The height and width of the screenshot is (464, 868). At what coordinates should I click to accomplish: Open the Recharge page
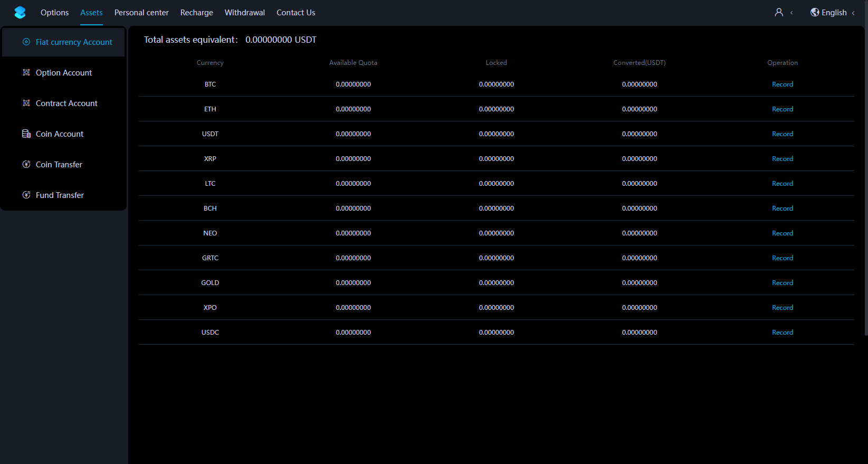tap(197, 13)
